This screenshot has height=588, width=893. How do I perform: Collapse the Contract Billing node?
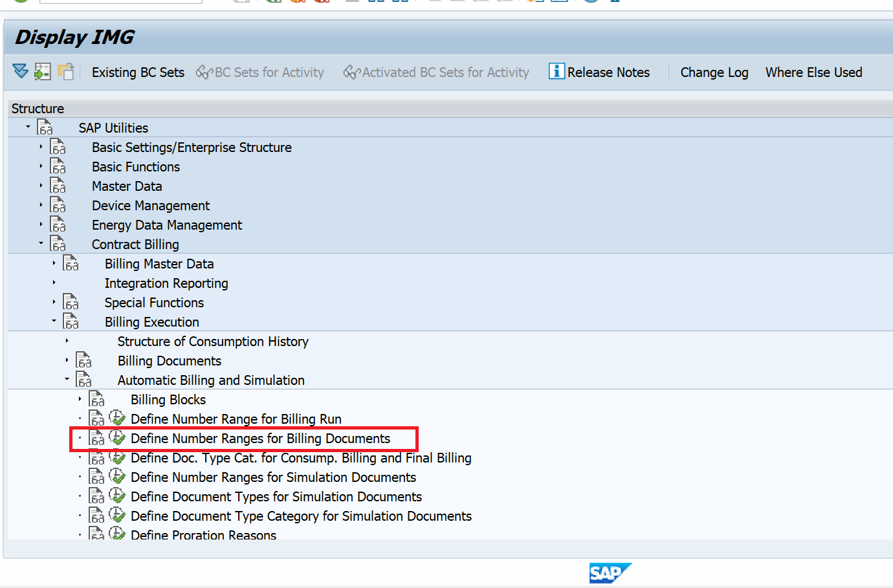coord(41,243)
